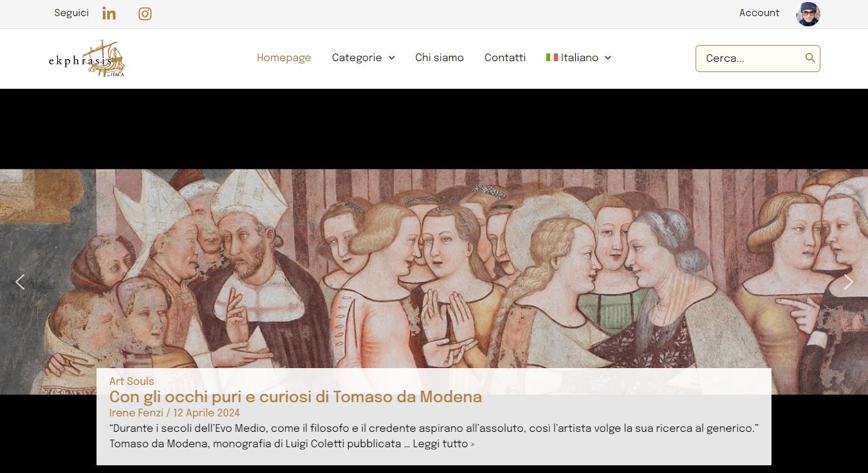Go to previous slide arrow
868x473 pixels.
pos(20,282)
